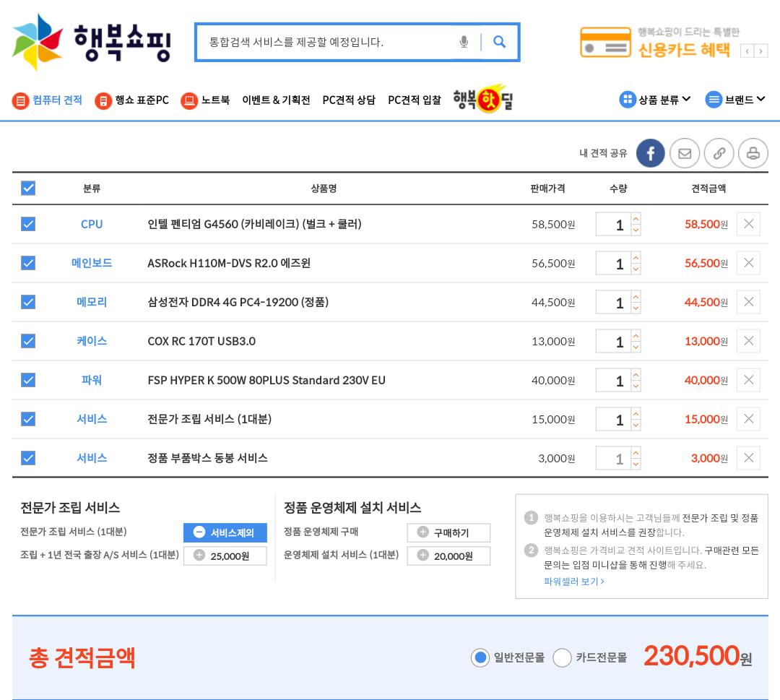
Task: Activate voice search microphone icon
Action: (x=464, y=43)
